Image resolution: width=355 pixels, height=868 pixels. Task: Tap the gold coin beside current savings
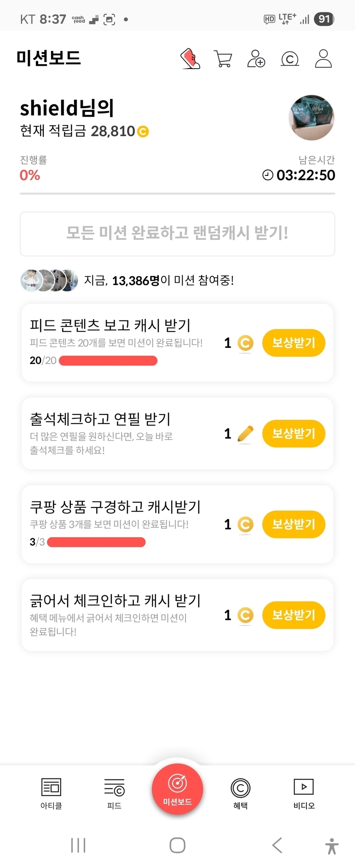click(x=143, y=131)
